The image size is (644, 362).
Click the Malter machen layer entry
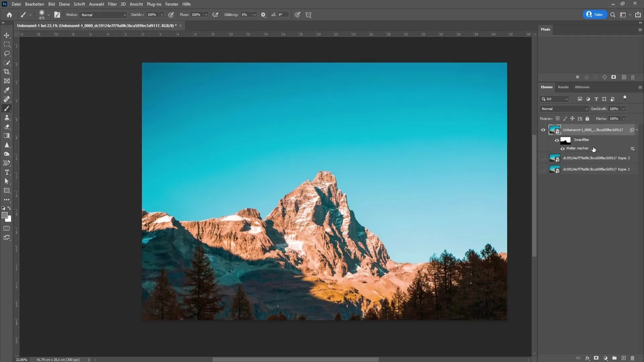pos(578,148)
